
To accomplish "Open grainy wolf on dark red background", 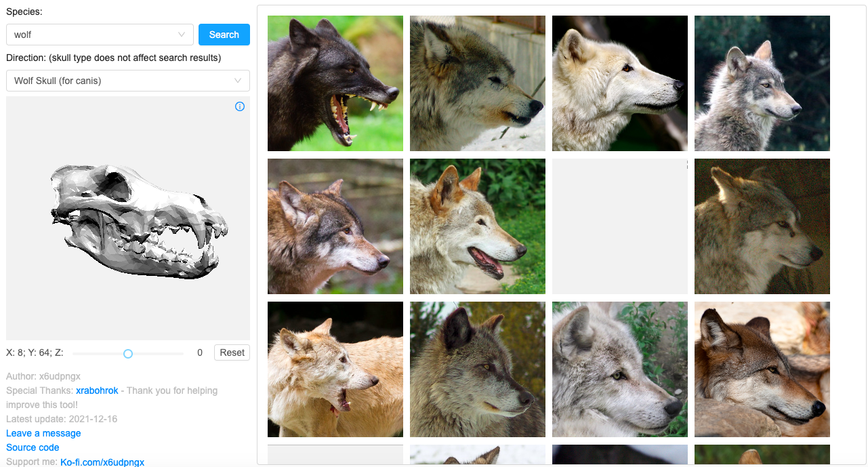I will 762,226.
